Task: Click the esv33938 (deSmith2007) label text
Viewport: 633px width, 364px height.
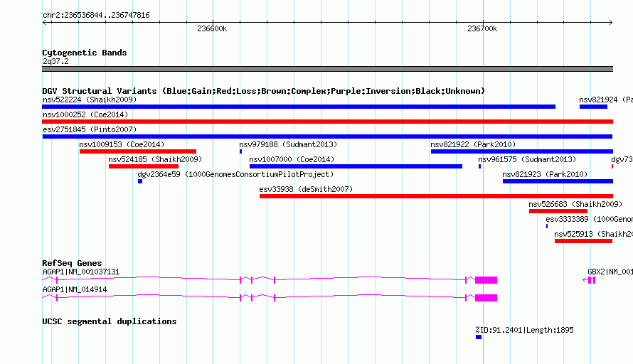Action: 306,189
